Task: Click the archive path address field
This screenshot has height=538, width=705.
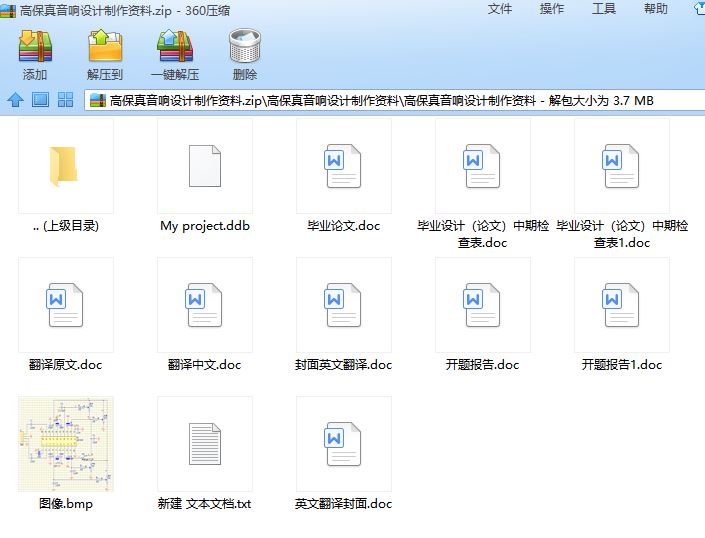Action: pyautogui.click(x=395, y=100)
